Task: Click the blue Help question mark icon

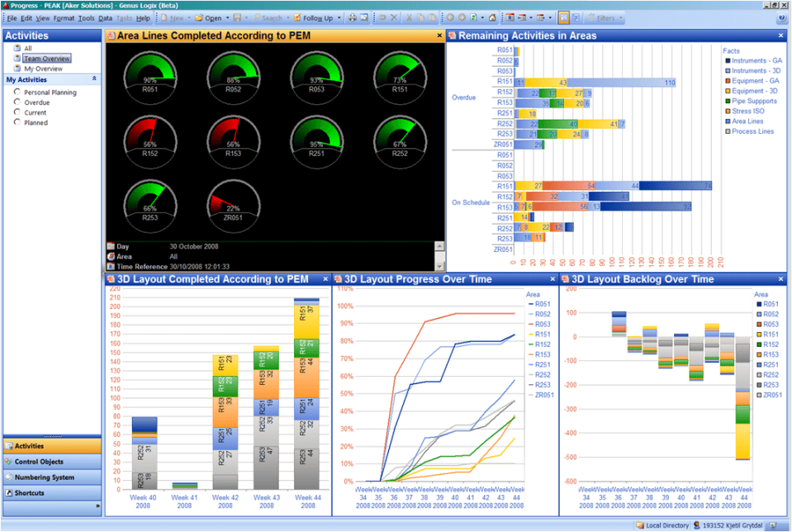Action: [x=782, y=17]
